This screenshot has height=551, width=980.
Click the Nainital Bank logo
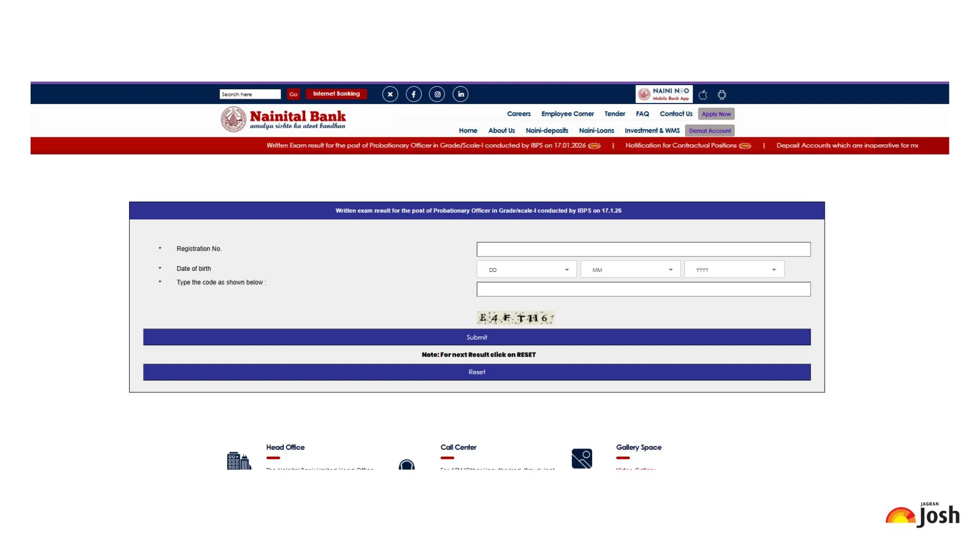(x=283, y=119)
